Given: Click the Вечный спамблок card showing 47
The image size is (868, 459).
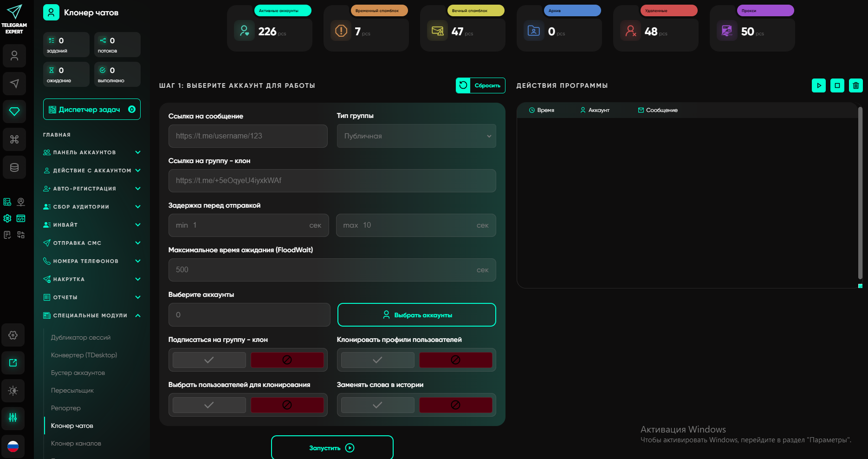Looking at the screenshot, I should coord(463,28).
